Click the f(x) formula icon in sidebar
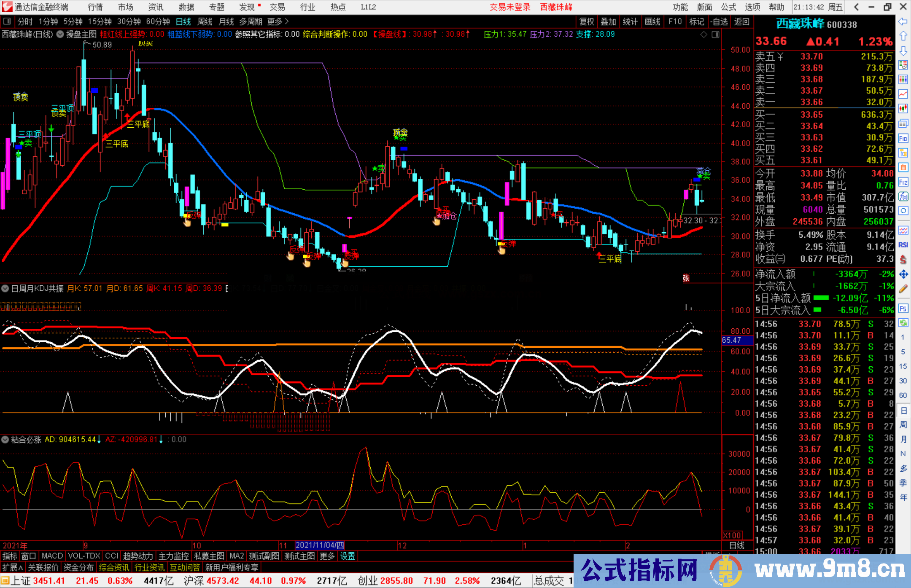This screenshot has width=911, height=588. coord(903,196)
